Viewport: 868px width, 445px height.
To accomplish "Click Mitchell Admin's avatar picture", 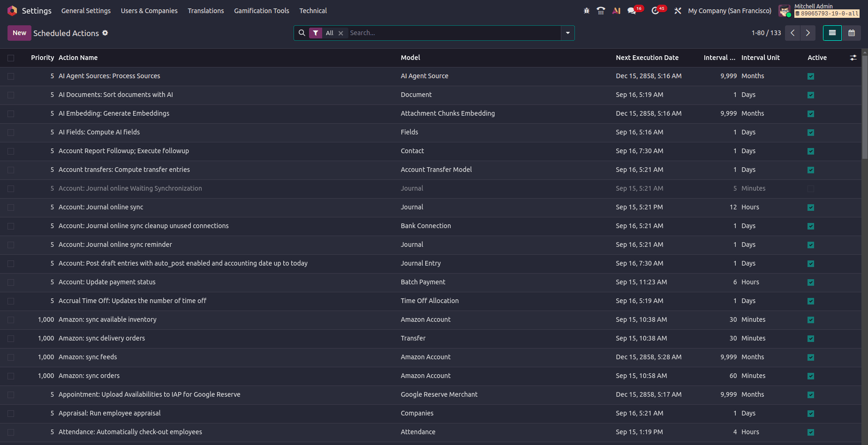I will pyautogui.click(x=785, y=11).
